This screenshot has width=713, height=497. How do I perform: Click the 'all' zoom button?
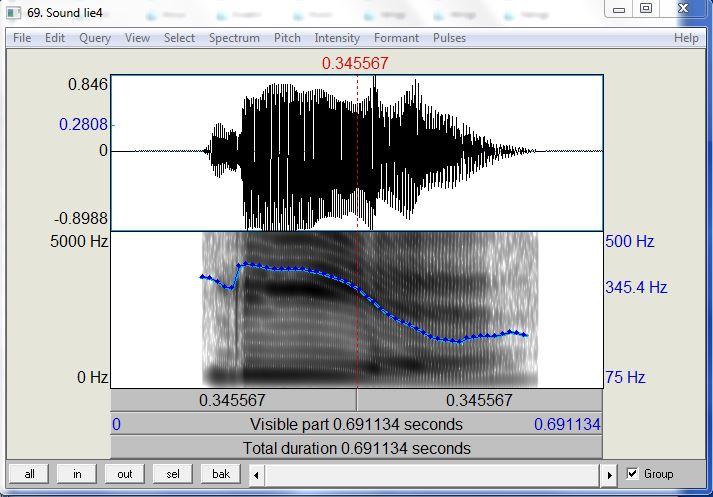(29, 474)
